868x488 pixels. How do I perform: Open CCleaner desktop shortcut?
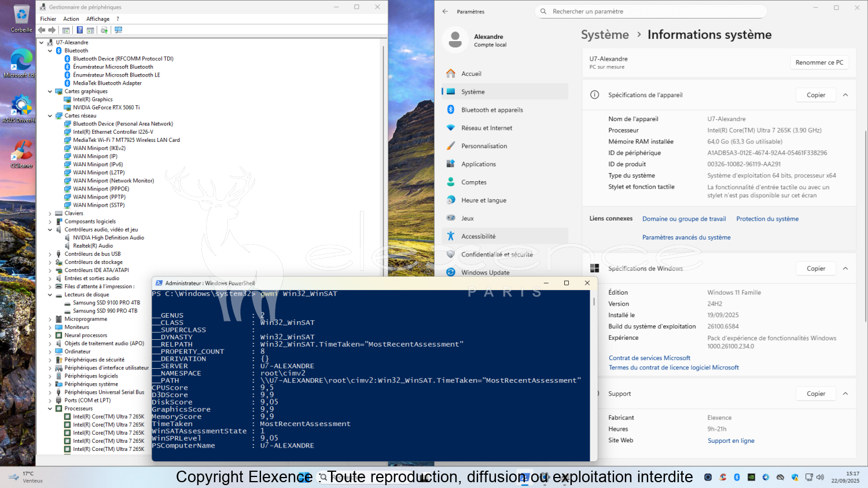click(x=21, y=154)
